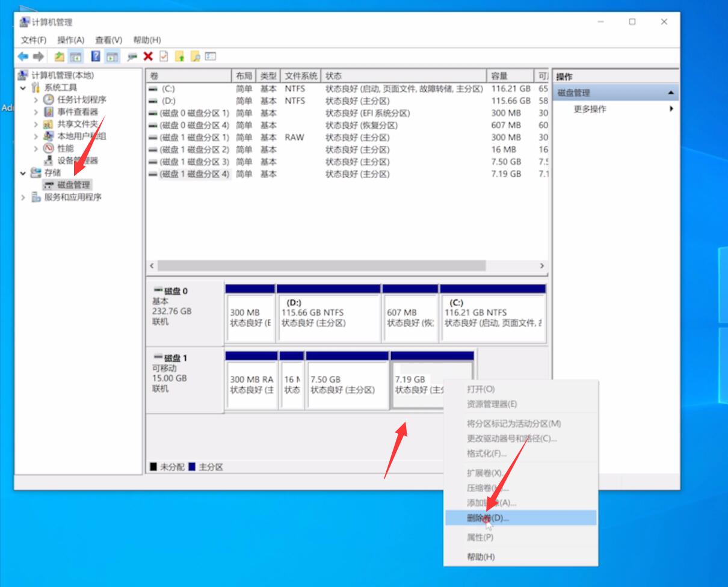Select 打开(O) in the context menu
Image resolution: width=728 pixels, height=587 pixels.
pyautogui.click(x=520, y=389)
